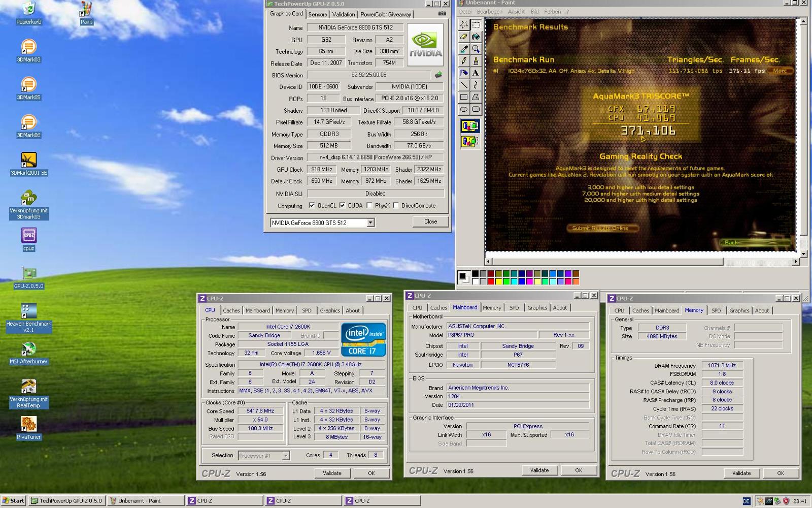
Task: Open Graphics tab in Memory CPU-Z window
Action: pos(739,310)
